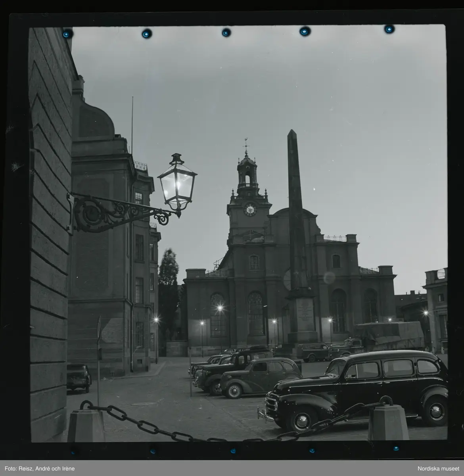
Task: Click the domed roof on left building
Action: point(95,119)
